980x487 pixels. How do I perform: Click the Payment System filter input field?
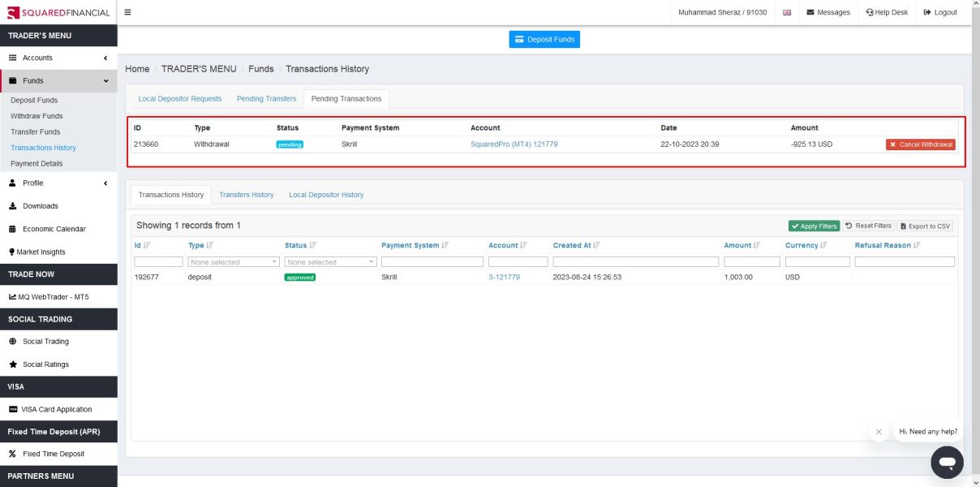(x=432, y=262)
